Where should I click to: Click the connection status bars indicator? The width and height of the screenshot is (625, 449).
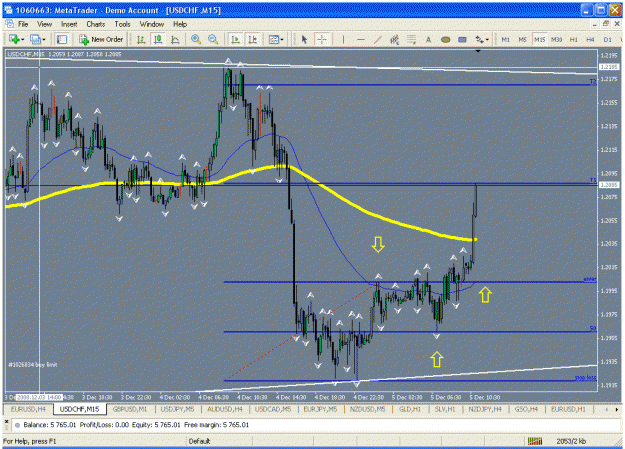535,441
